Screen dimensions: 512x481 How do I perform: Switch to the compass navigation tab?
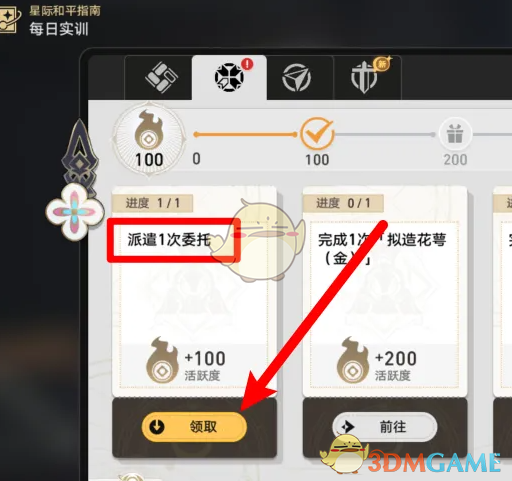click(296, 78)
